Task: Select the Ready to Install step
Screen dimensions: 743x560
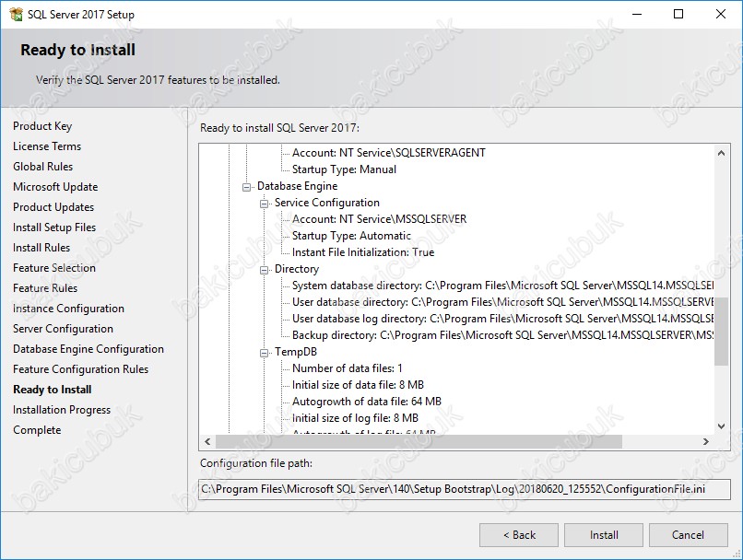Action: [x=53, y=390]
